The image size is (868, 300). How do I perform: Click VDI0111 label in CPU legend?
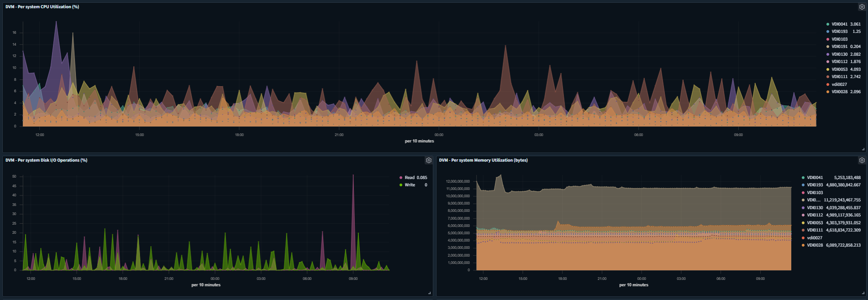tap(839, 77)
